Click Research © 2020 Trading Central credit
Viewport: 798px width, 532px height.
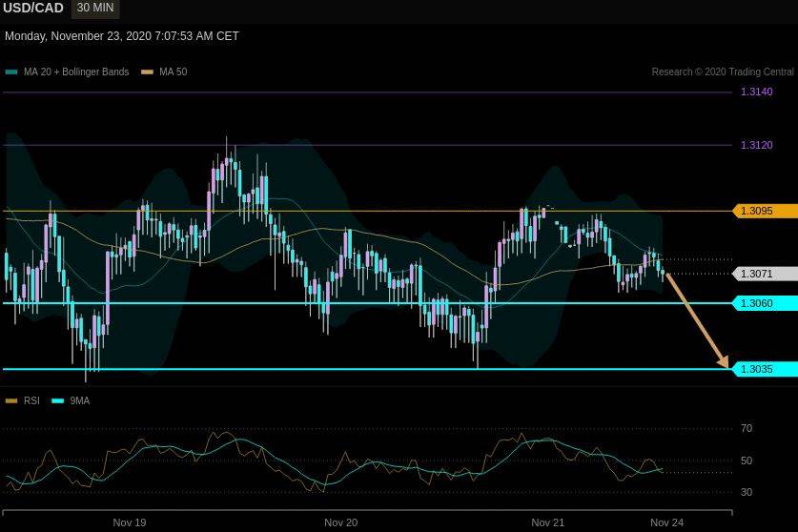click(x=723, y=72)
